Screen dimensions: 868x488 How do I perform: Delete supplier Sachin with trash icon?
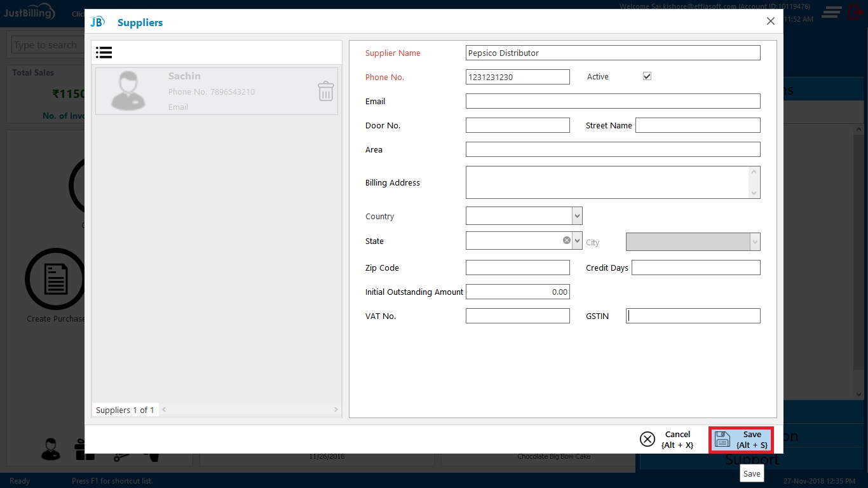tap(325, 91)
